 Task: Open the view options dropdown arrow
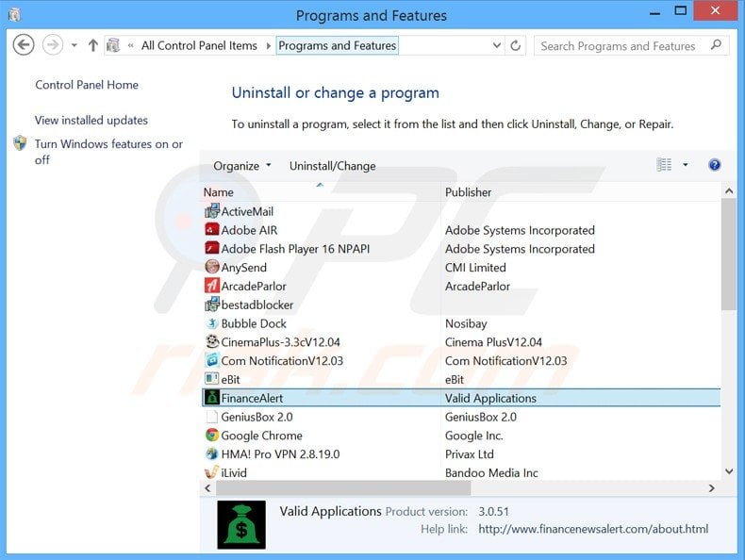tap(686, 165)
